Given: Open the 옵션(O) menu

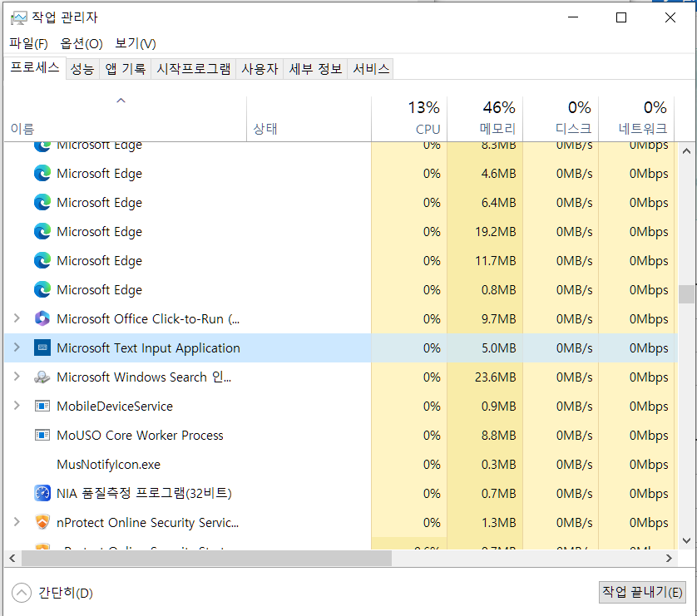Looking at the screenshot, I should click(82, 43).
